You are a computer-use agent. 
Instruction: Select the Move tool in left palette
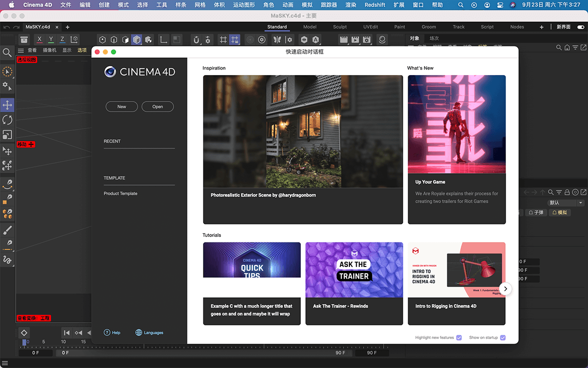coord(7,105)
